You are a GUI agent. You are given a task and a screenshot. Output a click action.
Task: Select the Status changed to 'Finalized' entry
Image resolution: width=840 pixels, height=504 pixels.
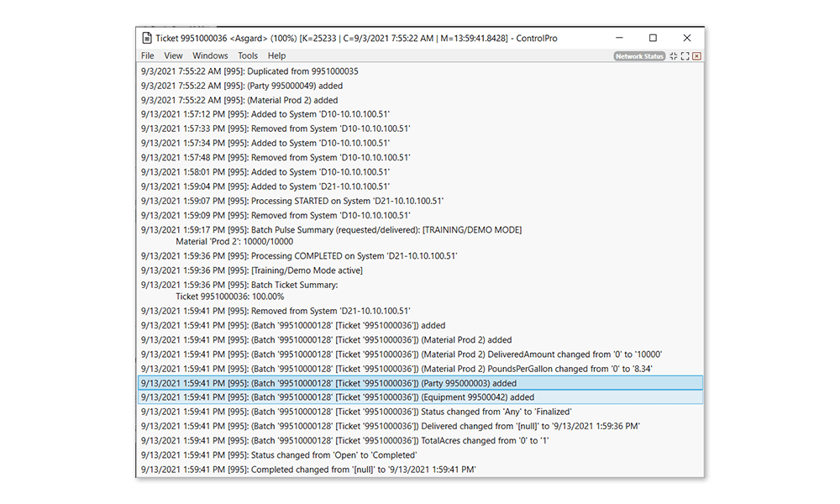(x=356, y=412)
